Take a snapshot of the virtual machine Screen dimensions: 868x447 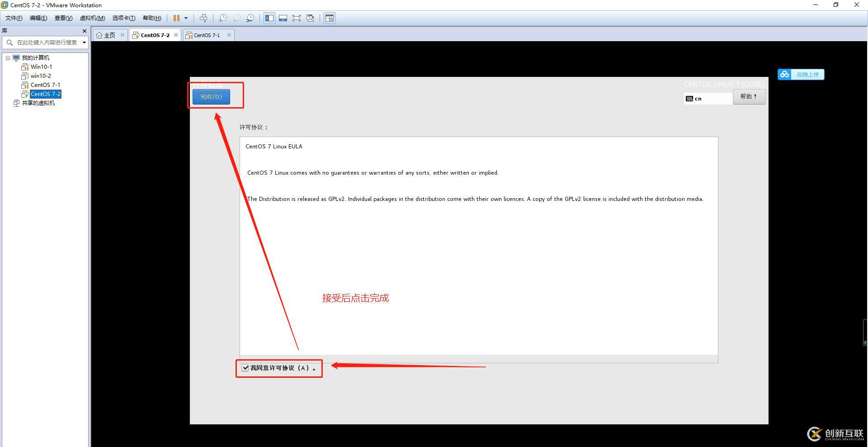(x=222, y=18)
